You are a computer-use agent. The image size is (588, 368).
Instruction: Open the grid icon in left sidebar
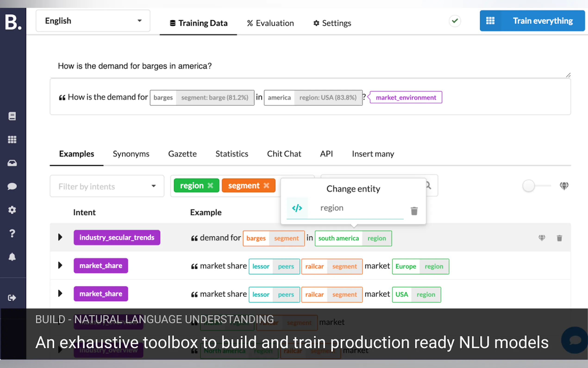(x=12, y=140)
